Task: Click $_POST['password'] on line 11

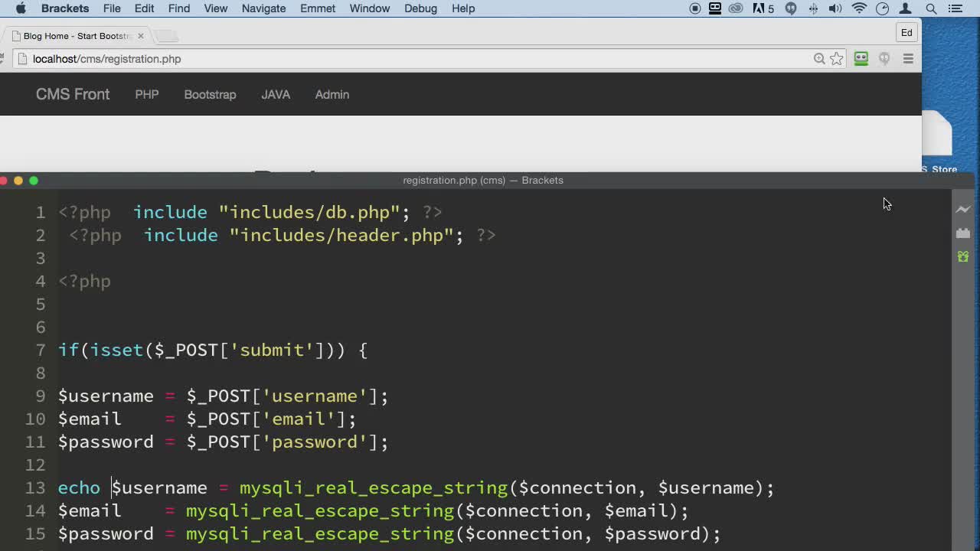Action: pyautogui.click(x=283, y=442)
